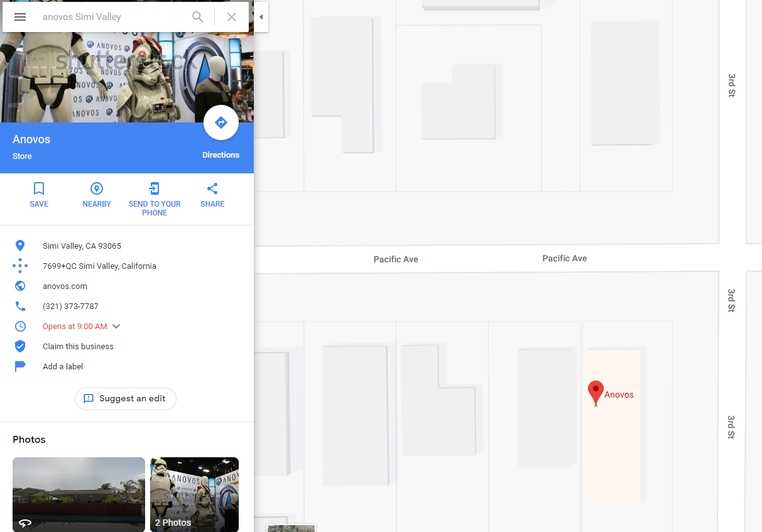Click the SAVE text label
Image resolution: width=762 pixels, height=532 pixels.
click(x=39, y=204)
